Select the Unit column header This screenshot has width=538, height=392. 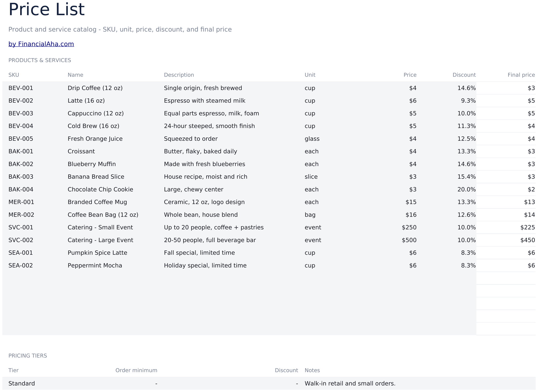[310, 75]
